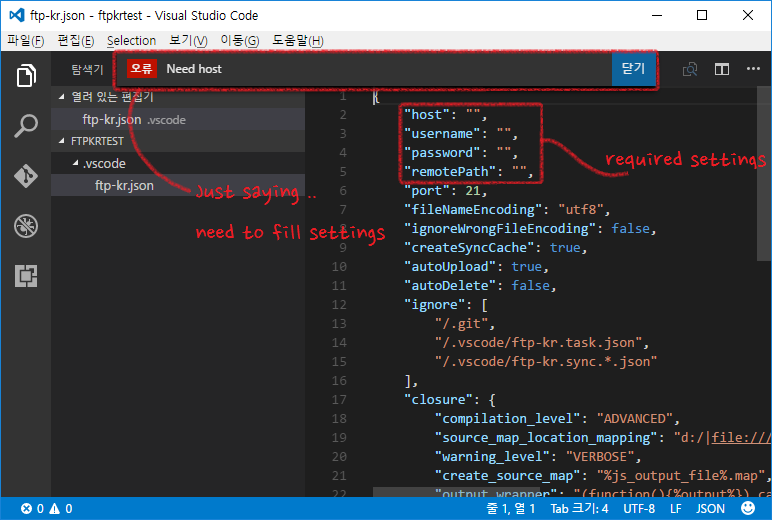
Task: Open the 파일(F) menu
Action: click(26, 40)
